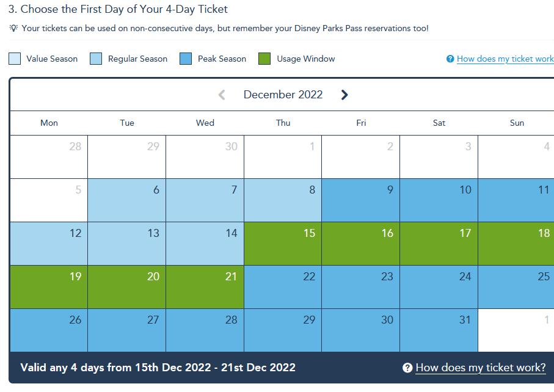Click the Regular Season color swatch
The height and width of the screenshot is (392, 554).
click(96, 59)
